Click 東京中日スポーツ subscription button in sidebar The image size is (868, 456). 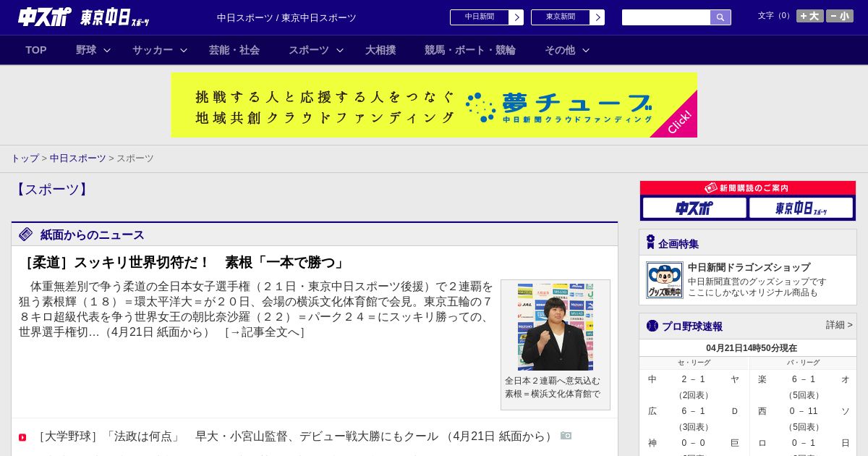[x=801, y=208]
